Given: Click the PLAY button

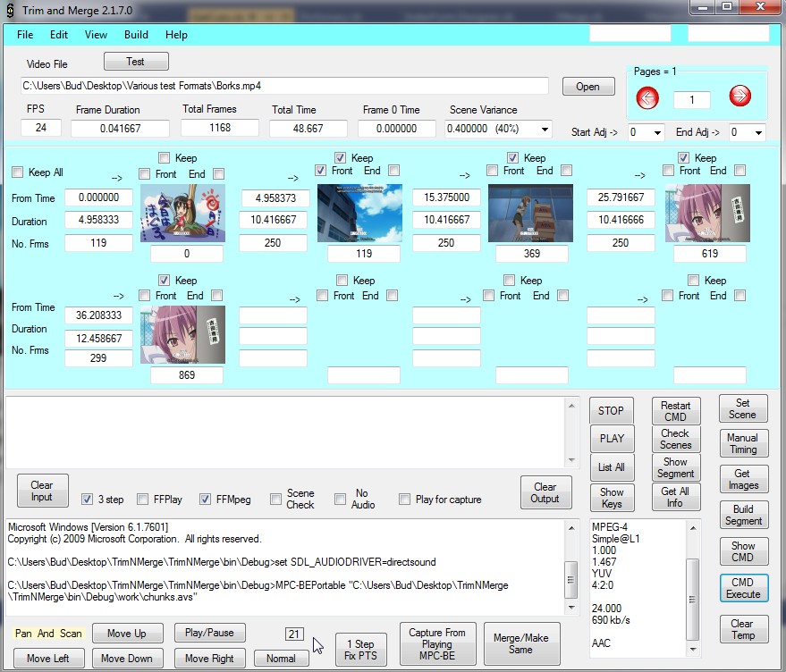Looking at the screenshot, I should click(612, 439).
